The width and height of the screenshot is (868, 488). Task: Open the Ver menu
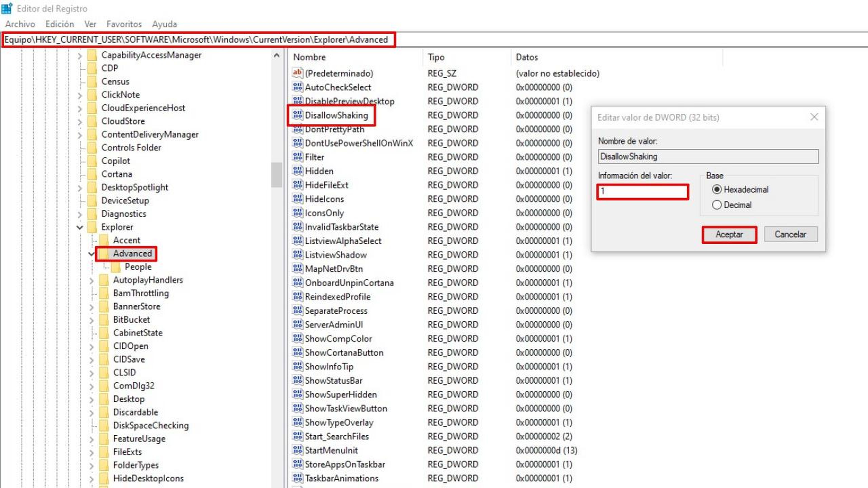click(x=90, y=24)
